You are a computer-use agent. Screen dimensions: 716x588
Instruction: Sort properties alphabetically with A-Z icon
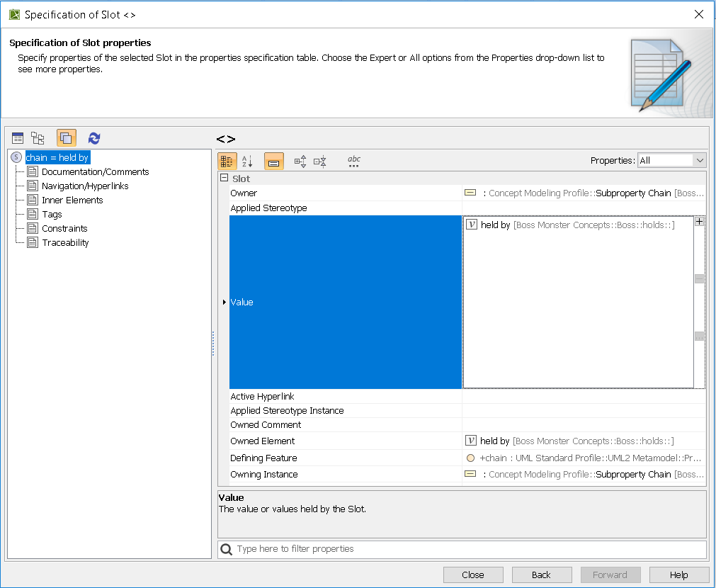pos(247,161)
